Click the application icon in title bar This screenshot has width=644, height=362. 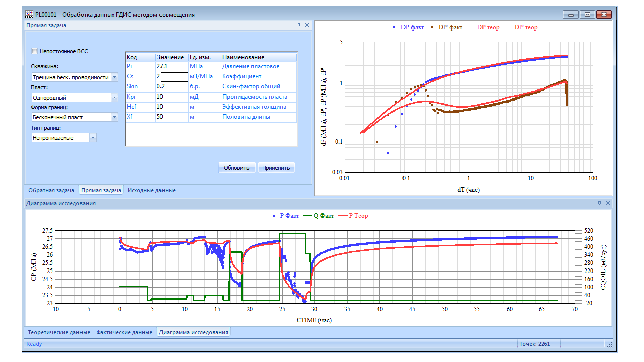click(30, 15)
